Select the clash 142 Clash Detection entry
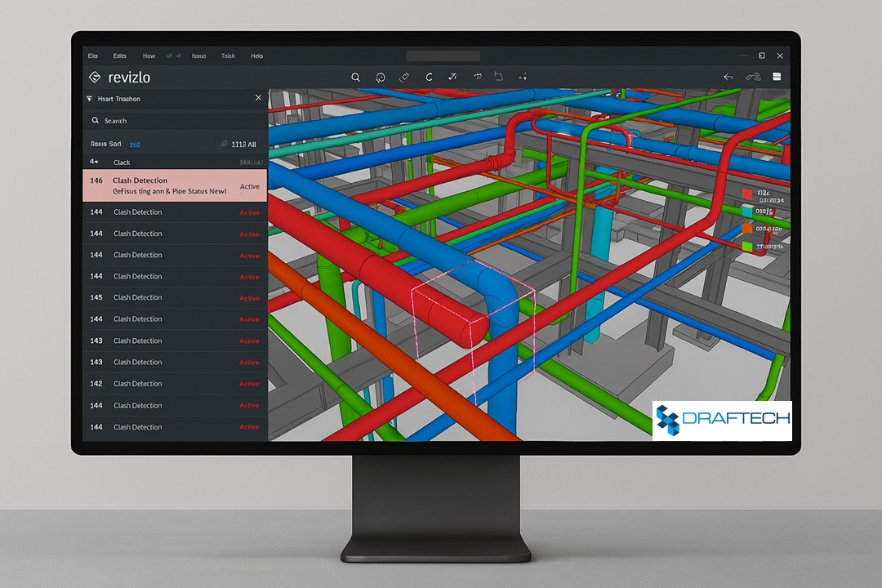This screenshot has width=882, height=588. point(175,384)
